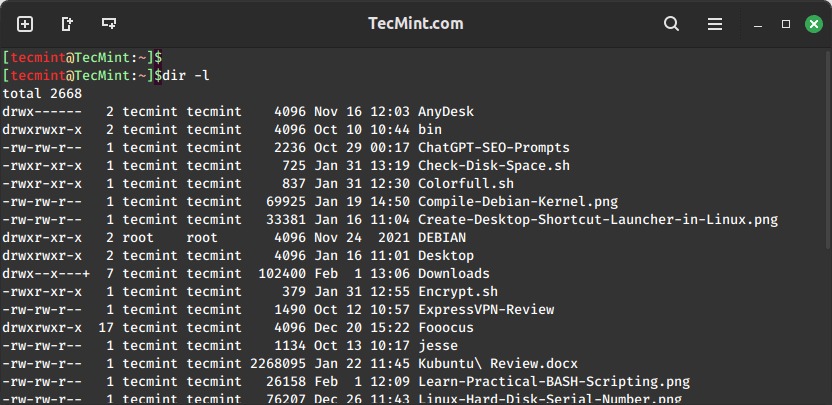Click the 26158 file size value
Viewport: 832px width, 405px height.
pos(286,382)
